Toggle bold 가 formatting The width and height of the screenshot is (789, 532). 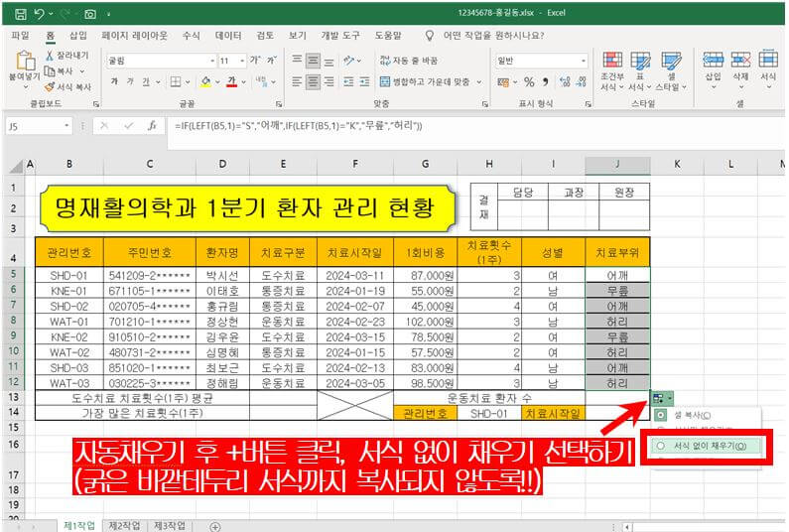(114, 81)
